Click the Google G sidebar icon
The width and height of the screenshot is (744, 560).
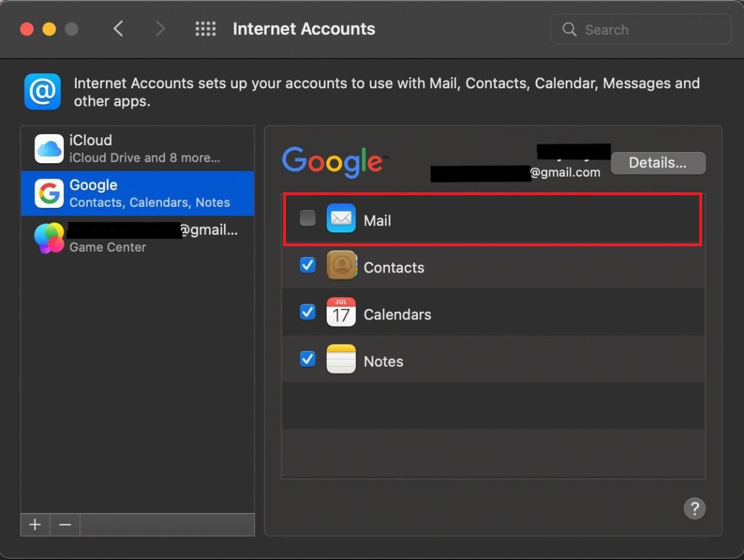pyautogui.click(x=49, y=193)
